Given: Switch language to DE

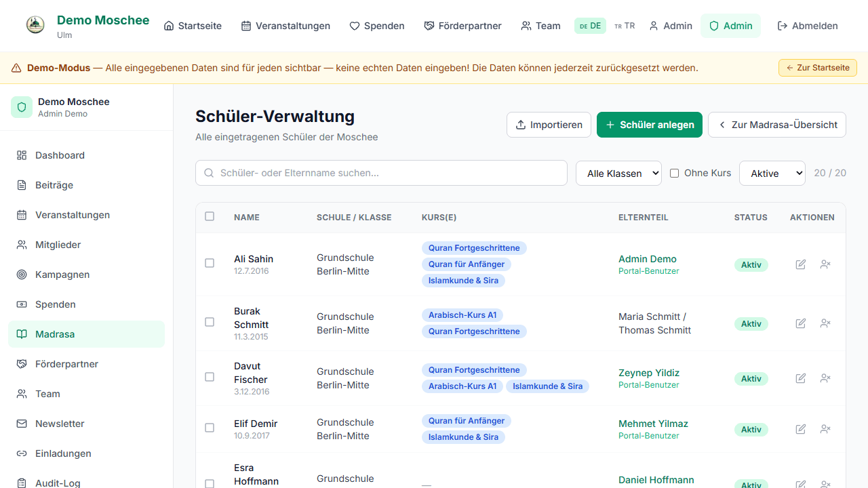Looking at the screenshot, I should coord(590,26).
